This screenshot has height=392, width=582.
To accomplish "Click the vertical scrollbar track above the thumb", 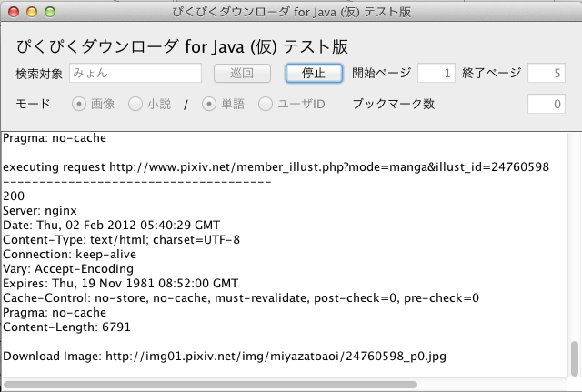I will (575, 236).
